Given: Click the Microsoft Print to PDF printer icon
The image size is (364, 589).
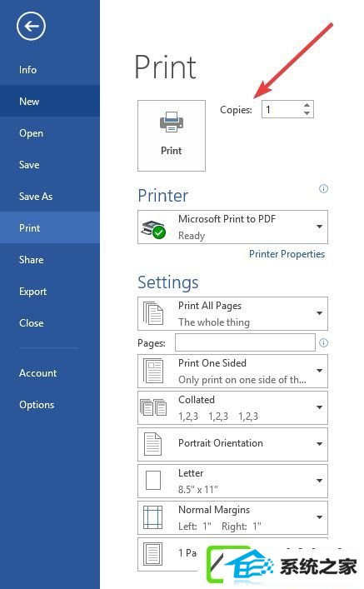Looking at the screenshot, I should 153,229.
